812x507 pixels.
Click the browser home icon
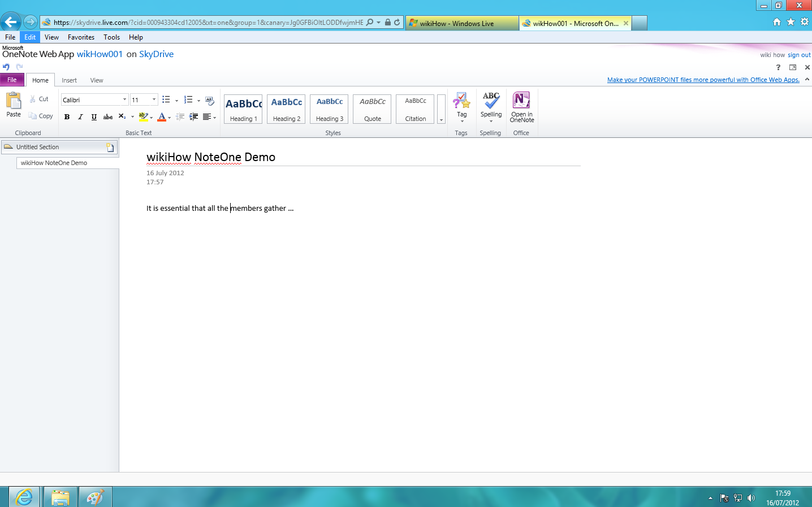[777, 22]
